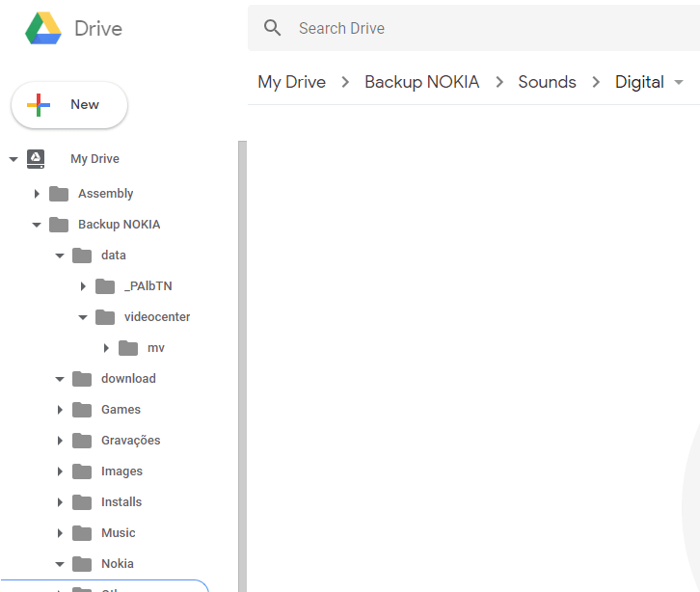Select Backup NOKIA label in folder tree
The width and height of the screenshot is (700, 592).
[120, 225]
